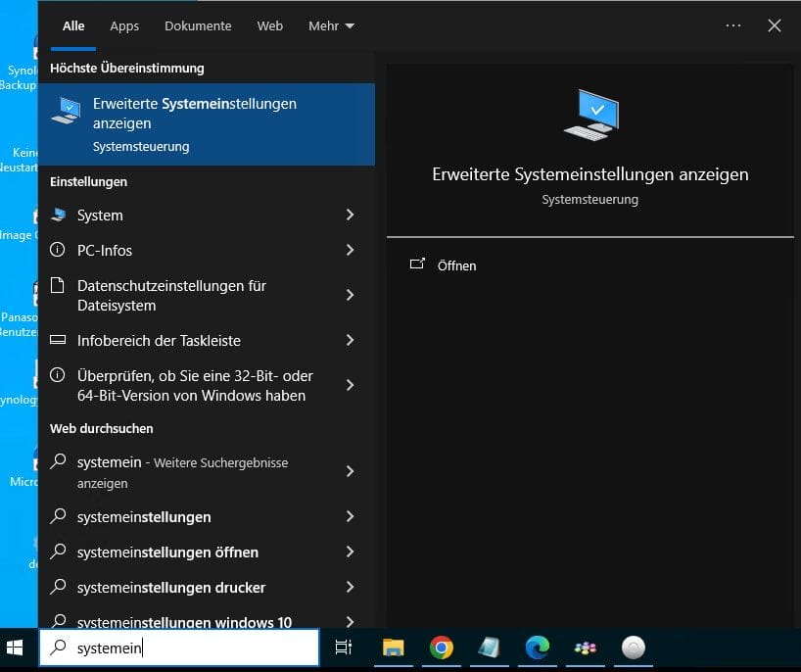The image size is (801, 672).
Task: Select the PC-Infos info icon
Action: [58, 251]
